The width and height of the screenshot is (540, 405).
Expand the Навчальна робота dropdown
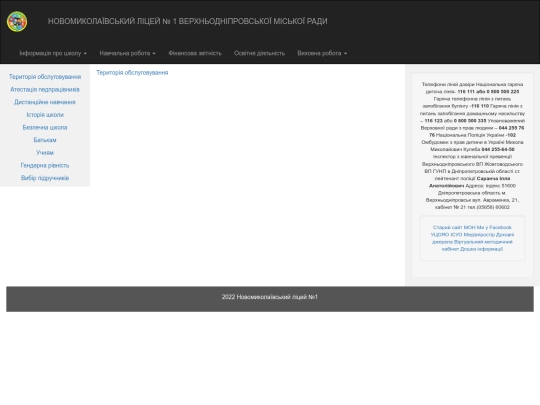click(127, 53)
